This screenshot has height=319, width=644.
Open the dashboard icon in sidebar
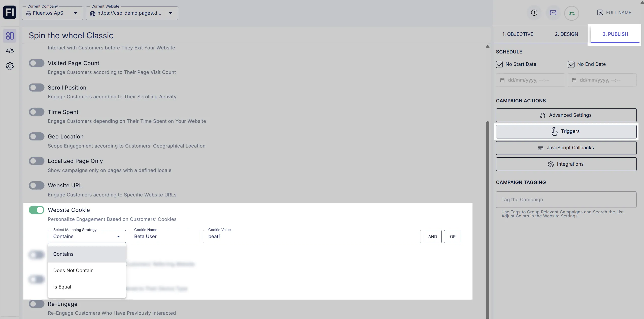[10, 36]
